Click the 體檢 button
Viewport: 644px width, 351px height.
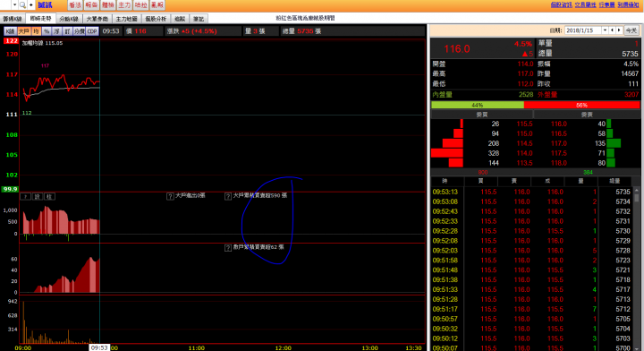click(107, 5)
